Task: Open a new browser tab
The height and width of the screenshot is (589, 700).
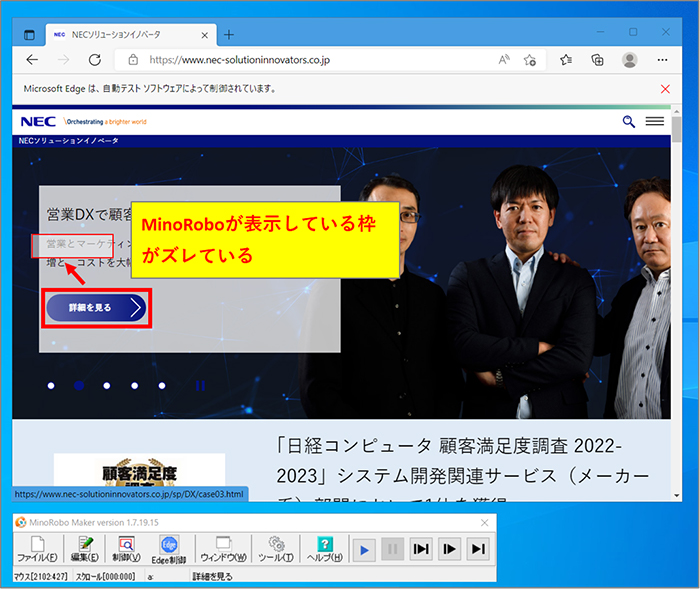Action: point(229,34)
